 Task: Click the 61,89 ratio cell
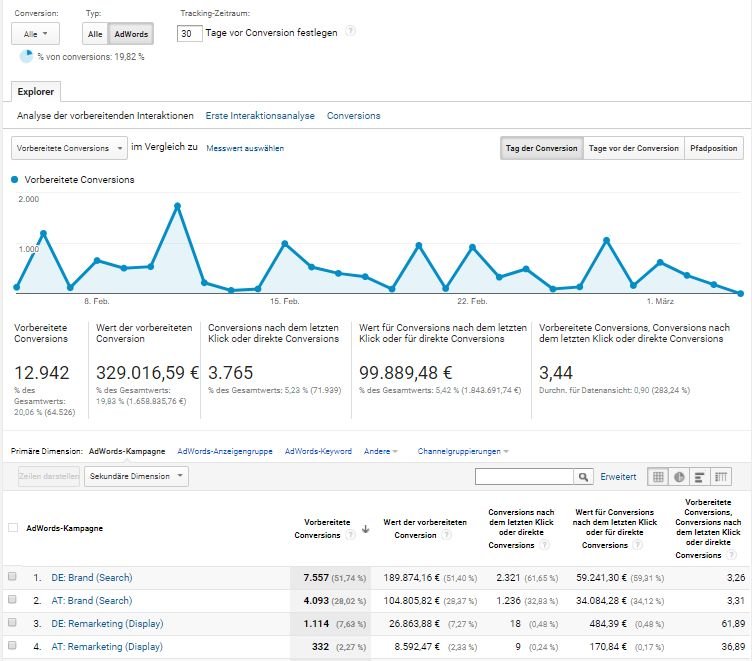click(x=733, y=624)
